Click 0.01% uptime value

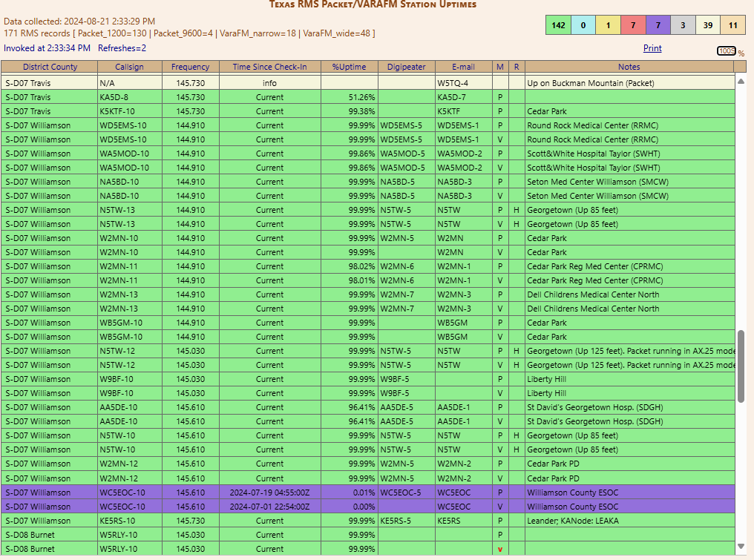pyautogui.click(x=364, y=493)
